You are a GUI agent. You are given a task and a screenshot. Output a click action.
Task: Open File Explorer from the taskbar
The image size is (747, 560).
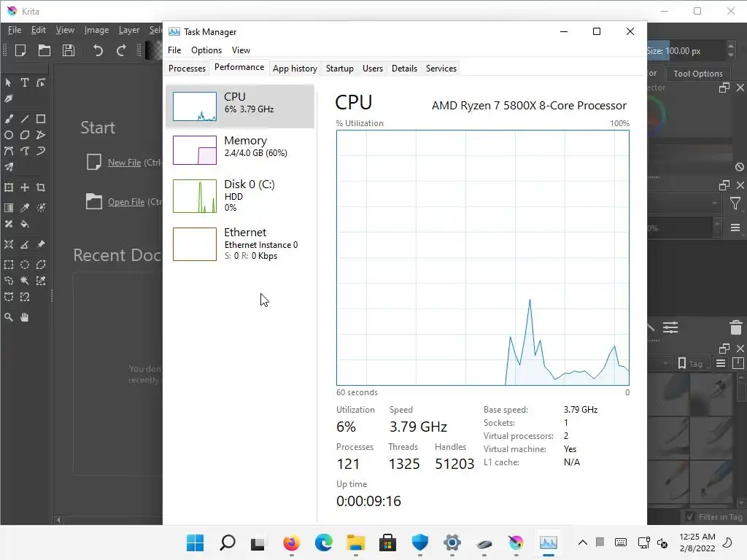click(355, 542)
